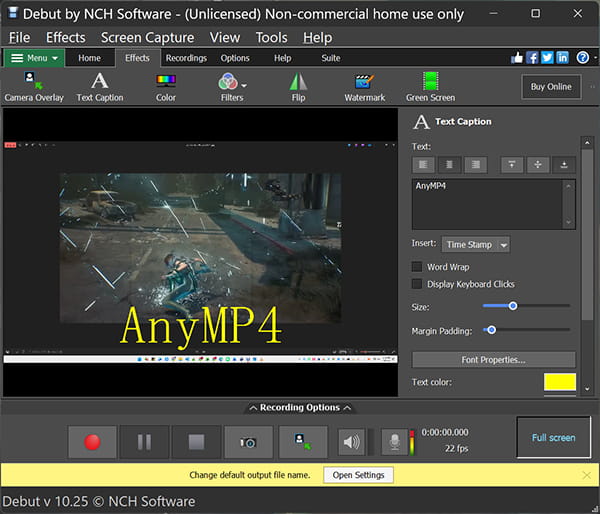Switch to the Options tab
The height and width of the screenshot is (514, 600).
[x=235, y=58]
